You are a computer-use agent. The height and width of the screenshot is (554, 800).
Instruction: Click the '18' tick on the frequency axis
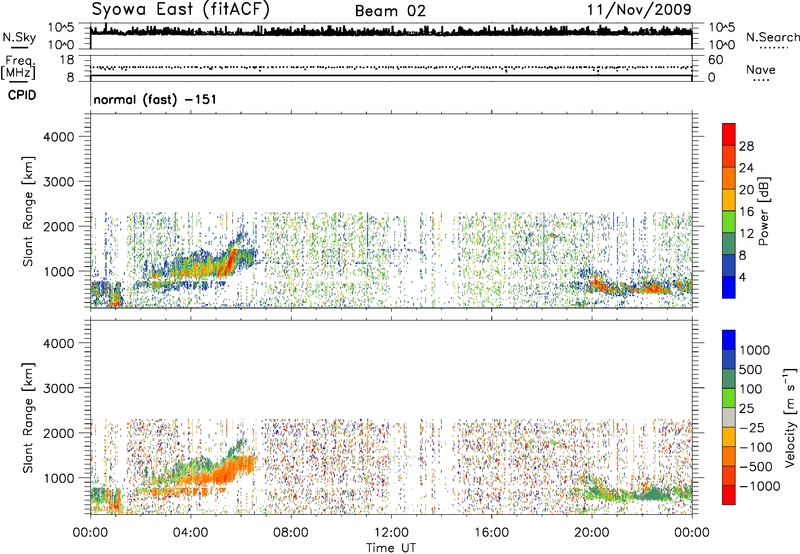[67, 60]
